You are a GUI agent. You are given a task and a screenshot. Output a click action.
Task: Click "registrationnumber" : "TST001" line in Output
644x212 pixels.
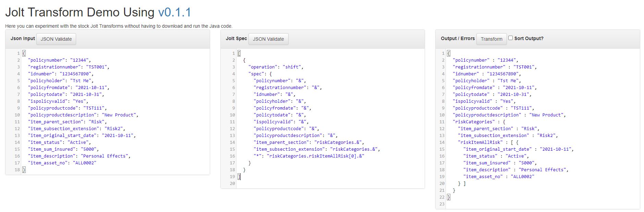point(495,67)
